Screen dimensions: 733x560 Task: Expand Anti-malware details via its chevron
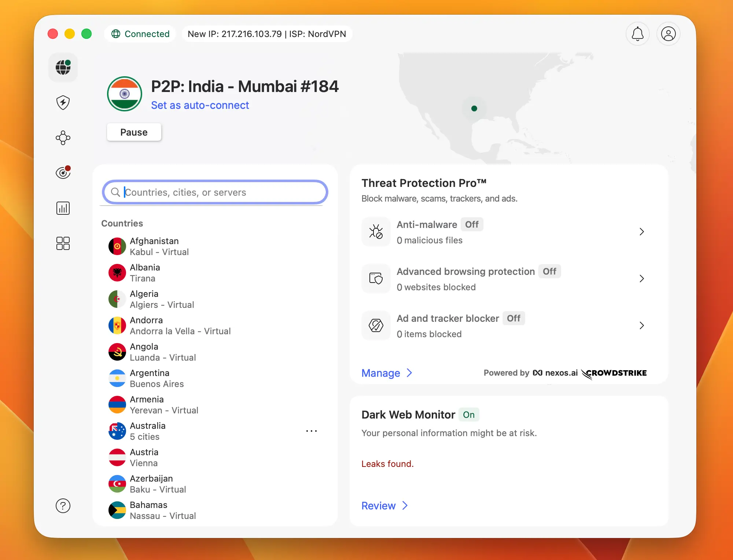(642, 232)
